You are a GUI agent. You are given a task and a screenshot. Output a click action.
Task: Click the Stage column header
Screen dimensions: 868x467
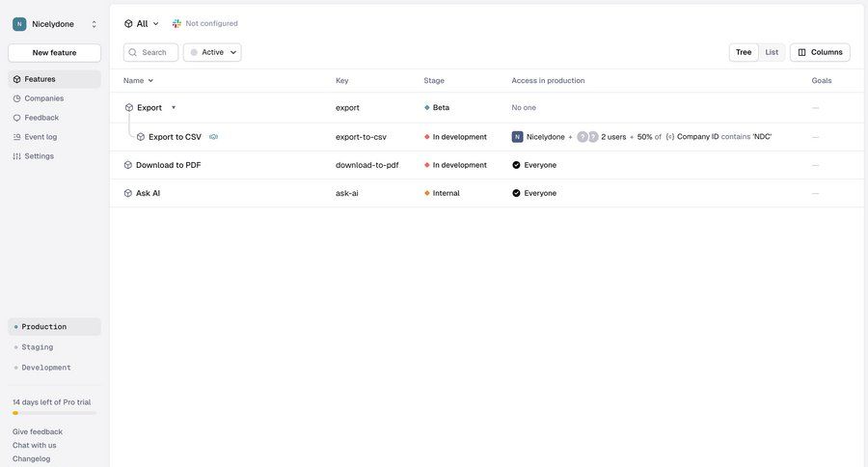[434, 80]
